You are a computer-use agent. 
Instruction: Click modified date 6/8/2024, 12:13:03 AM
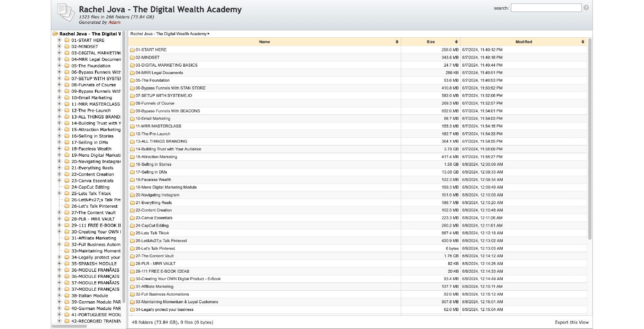(482, 249)
